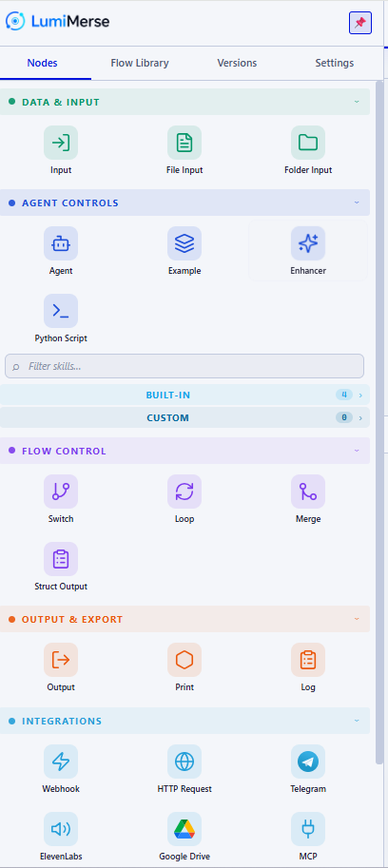Image resolution: width=388 pixels, height=868 pixels.
Task: Add a File Input node
Action: pyautogui.click(x=184, y=143)
